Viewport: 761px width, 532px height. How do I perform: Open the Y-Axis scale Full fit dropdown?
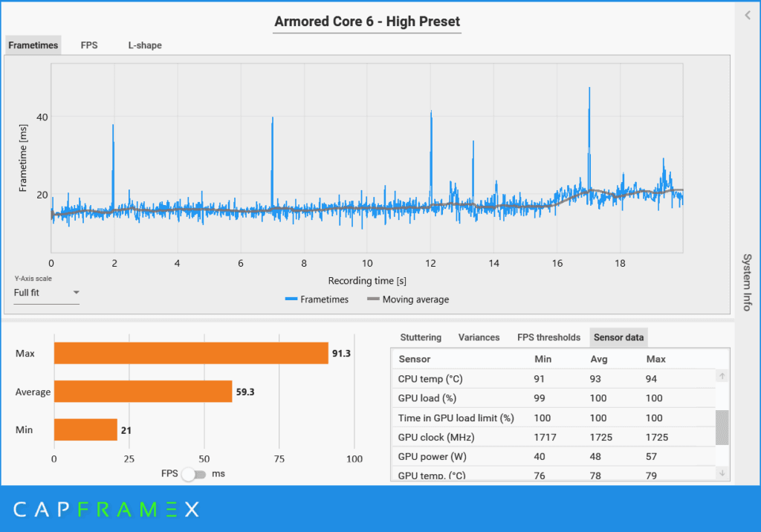click(46, 293)
